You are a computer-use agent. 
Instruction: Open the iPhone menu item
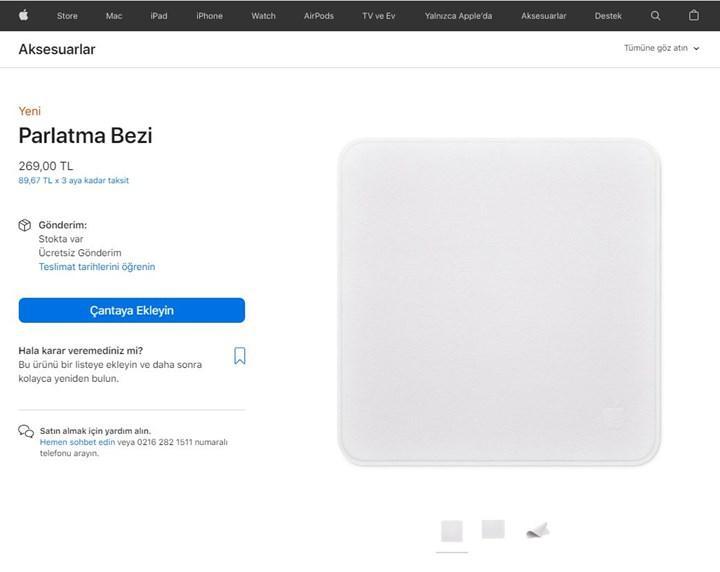coord(209,16)
